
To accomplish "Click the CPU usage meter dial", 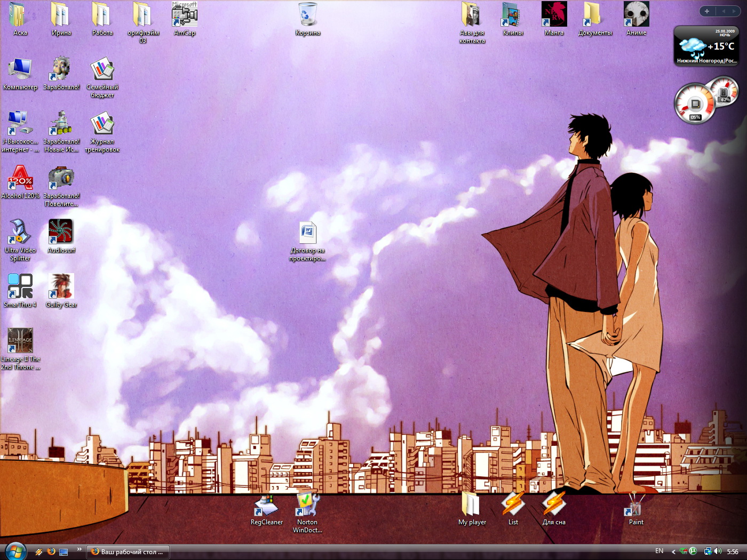I will click(x=694, y=103).
